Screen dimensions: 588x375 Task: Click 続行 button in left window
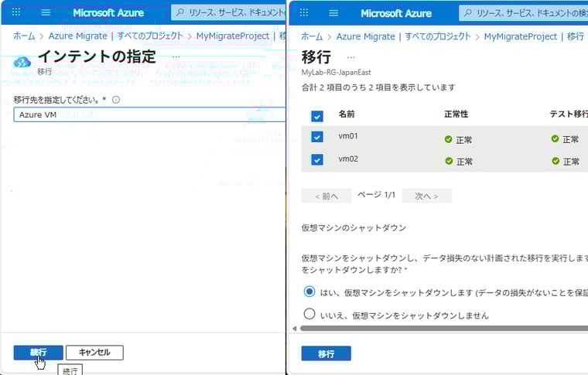38,353
